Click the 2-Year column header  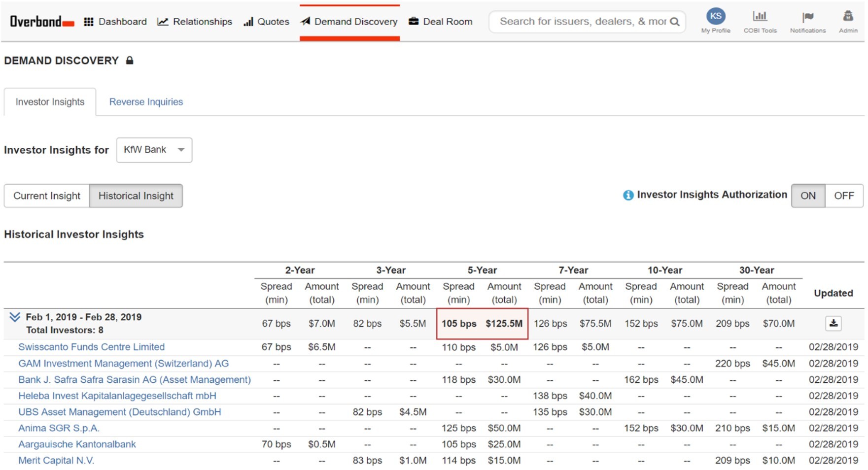[x=300, y=270]
